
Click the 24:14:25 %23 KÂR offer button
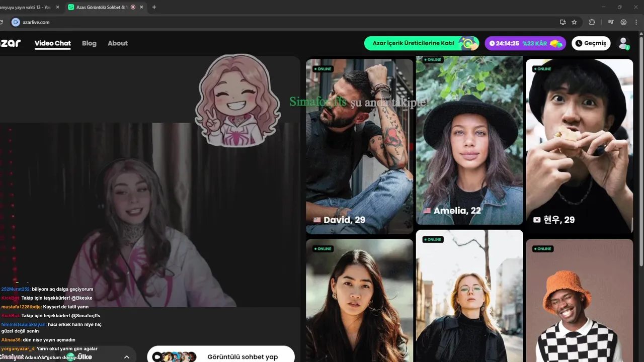click(x=525, y=43)
